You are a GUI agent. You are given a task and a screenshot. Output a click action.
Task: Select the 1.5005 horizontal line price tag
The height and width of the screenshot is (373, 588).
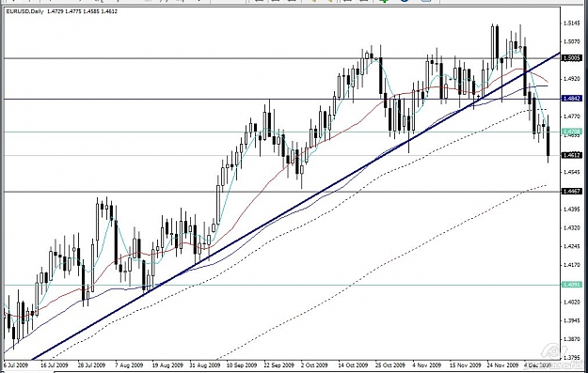pos(572,58)
